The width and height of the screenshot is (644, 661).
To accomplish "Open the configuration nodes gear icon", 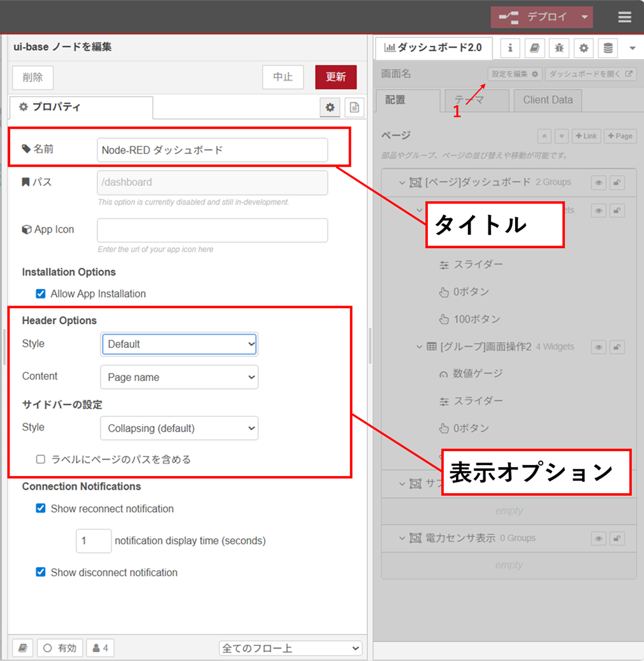I will (583, 48).
